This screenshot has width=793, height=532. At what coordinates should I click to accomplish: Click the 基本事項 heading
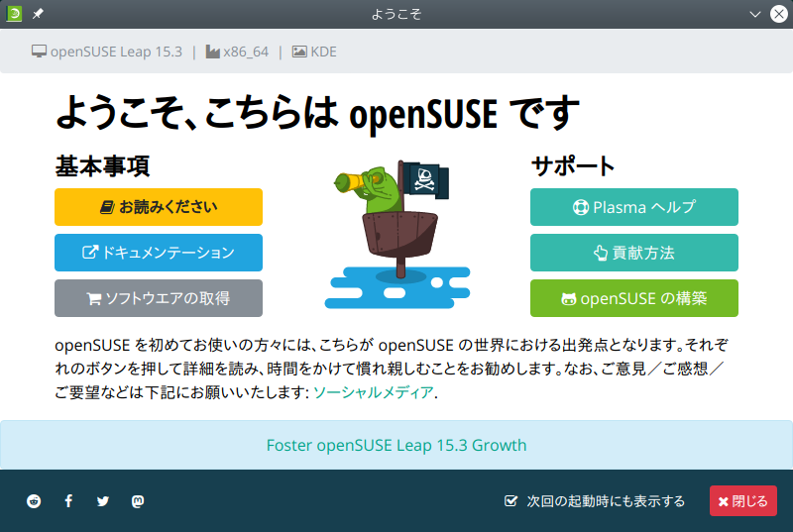tap(102, 166)
